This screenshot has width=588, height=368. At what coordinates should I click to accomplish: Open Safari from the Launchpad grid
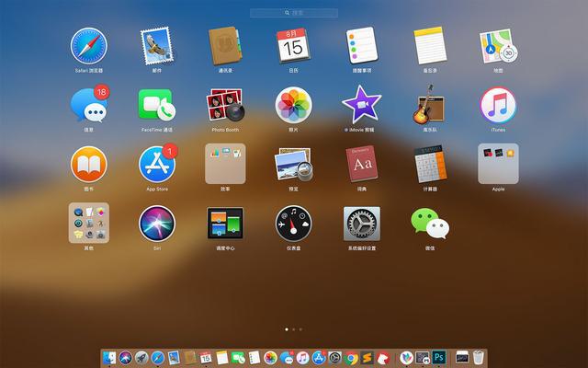click(89, 46)
